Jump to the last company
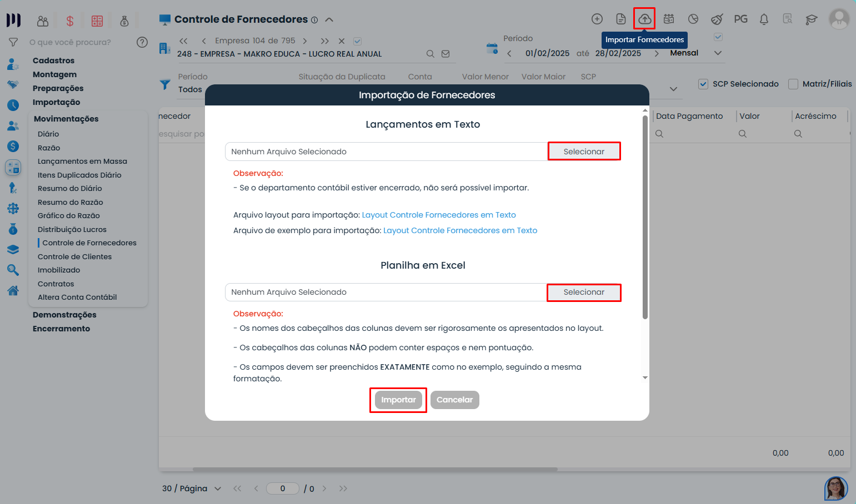This screenshot has height=504, width=856. click(325, 41)
